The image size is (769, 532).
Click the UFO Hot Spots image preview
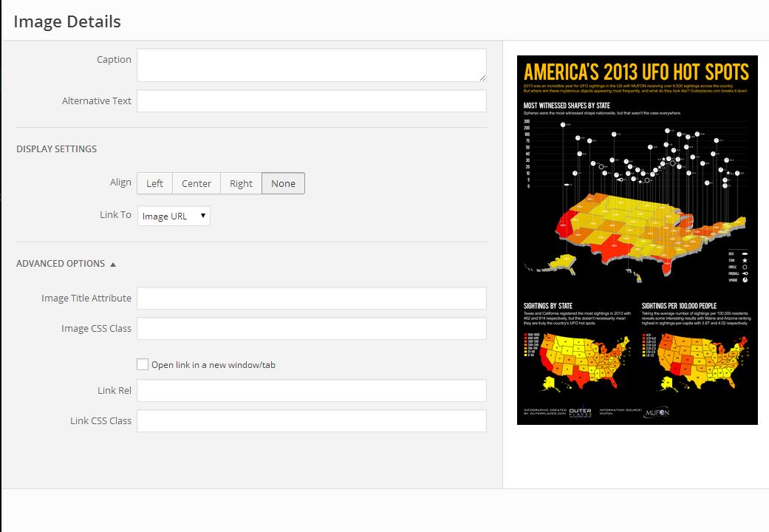pos(637,240)
